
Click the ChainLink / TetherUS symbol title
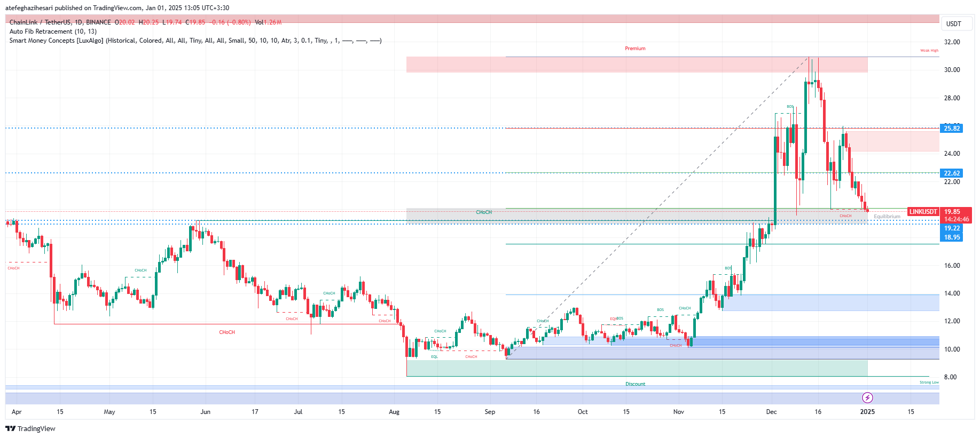click(60, 22)
